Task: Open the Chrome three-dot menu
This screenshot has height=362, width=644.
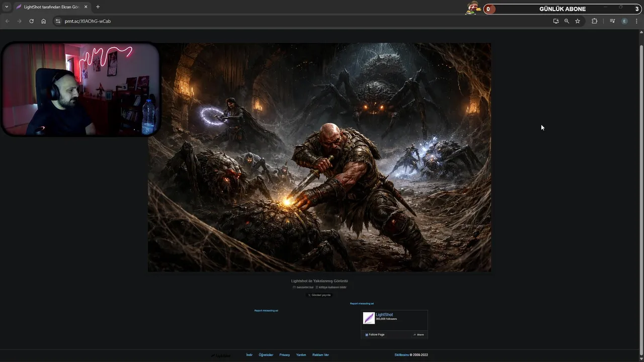Action: tap(636, 21)
